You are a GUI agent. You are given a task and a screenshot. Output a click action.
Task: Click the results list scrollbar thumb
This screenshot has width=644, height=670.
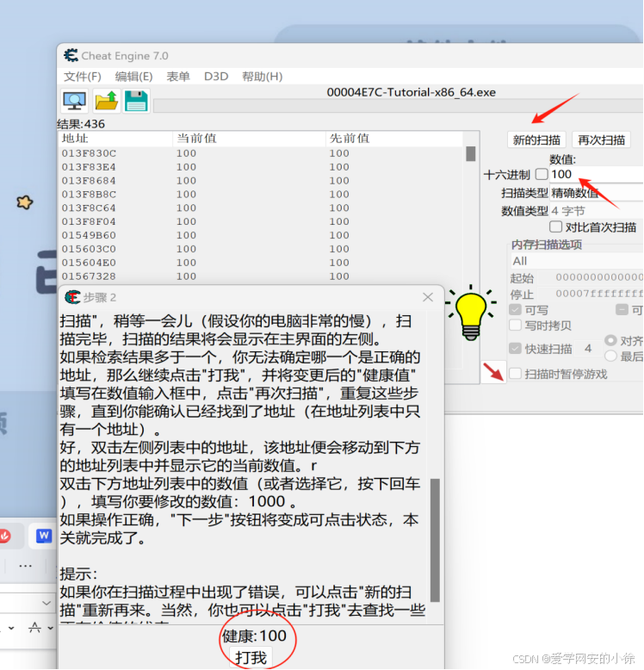pos(471,154)
